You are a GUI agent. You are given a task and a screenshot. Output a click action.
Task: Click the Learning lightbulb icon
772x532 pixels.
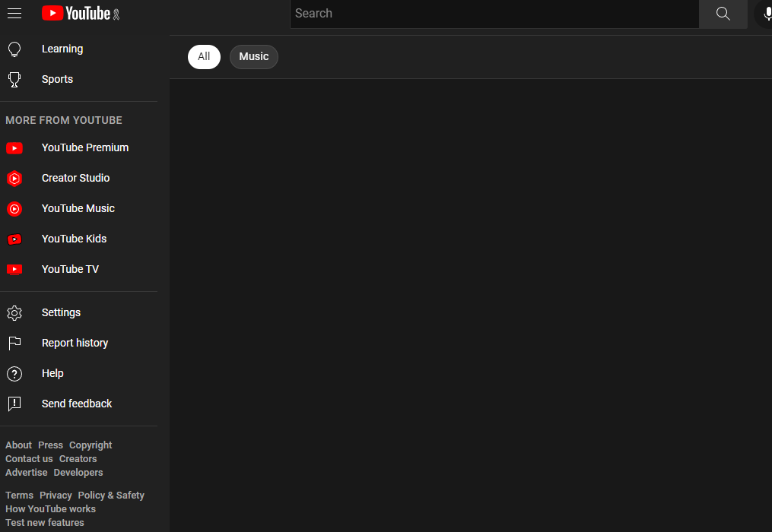pos(14,49)
